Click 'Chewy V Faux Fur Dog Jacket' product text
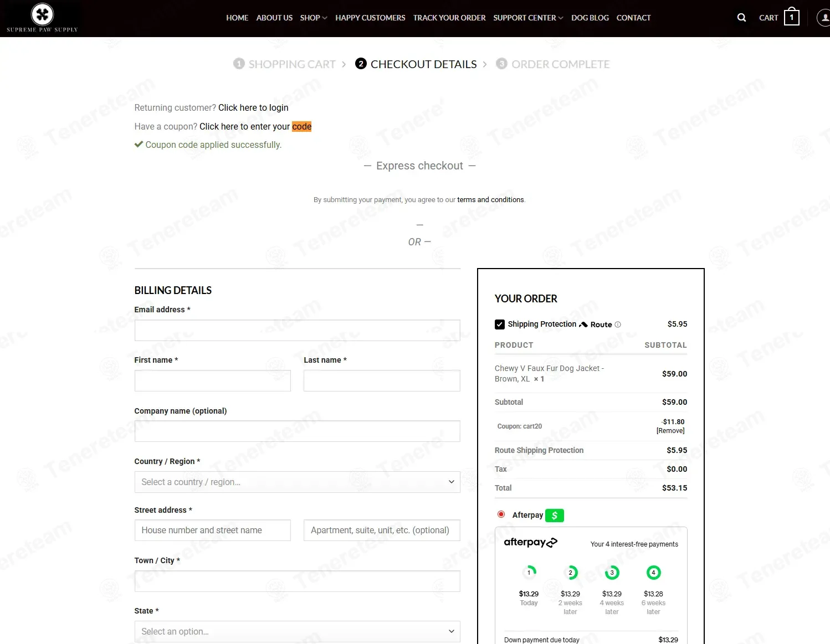This screenshot has width=830, height=644. coord(549,374)
